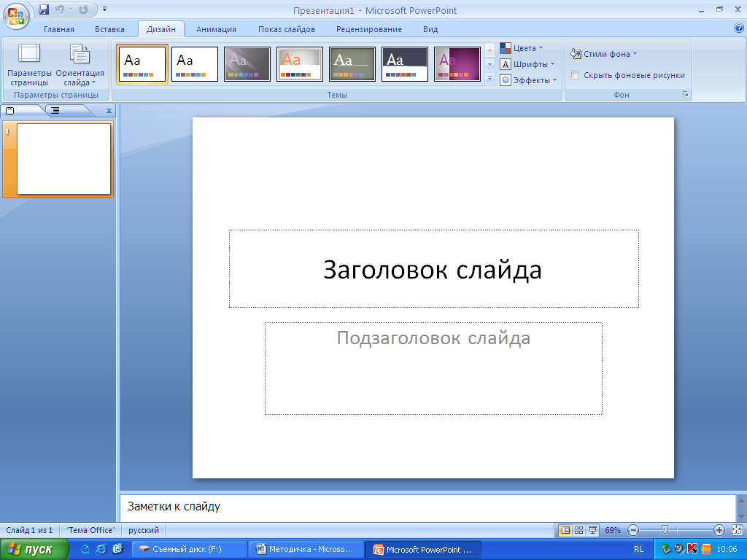
Task: Open the Цвета theme colors dropdown
Action: pos(522,48)
